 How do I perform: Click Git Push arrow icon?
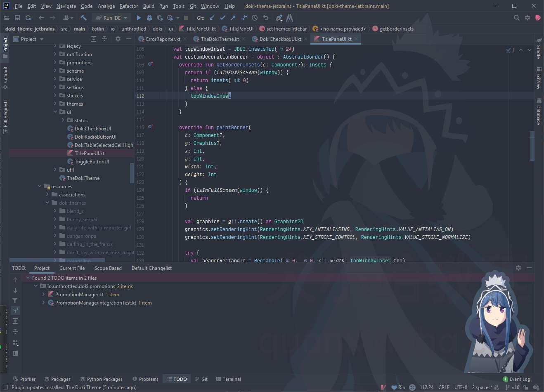(233, 18)
